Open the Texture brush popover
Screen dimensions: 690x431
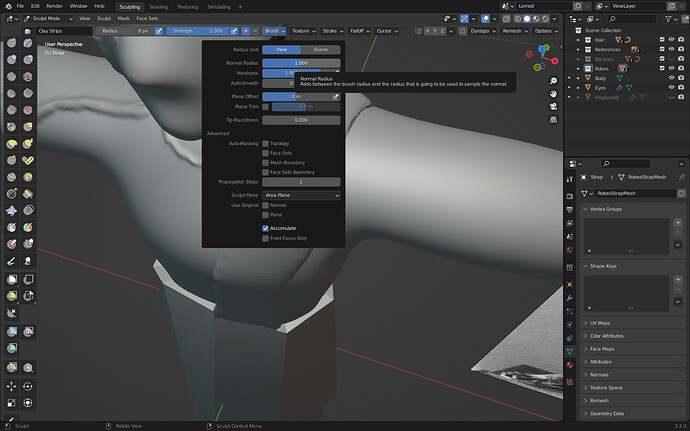point(304,31)
